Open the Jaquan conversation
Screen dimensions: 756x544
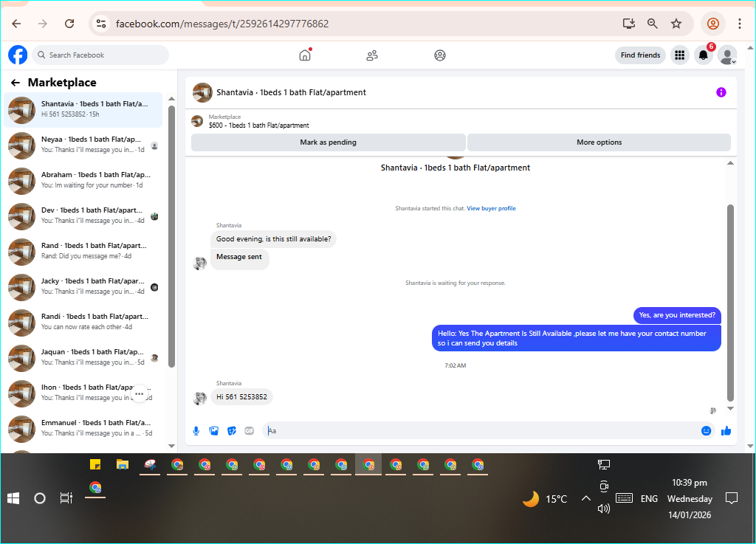pyautogui.click(x=84, y=358)
